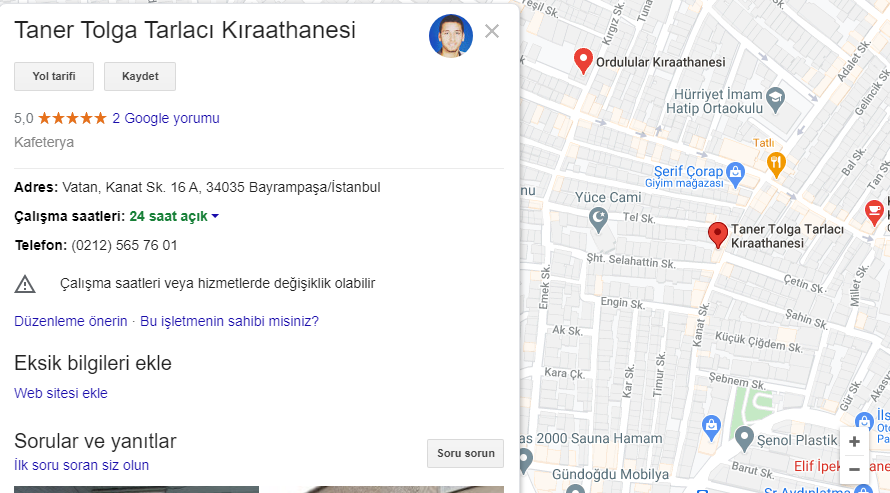This screenshot has height=493, width=890.
Task: Select the Taner Tolga Tarlacı red map pin
Action: tap(717, 235)
